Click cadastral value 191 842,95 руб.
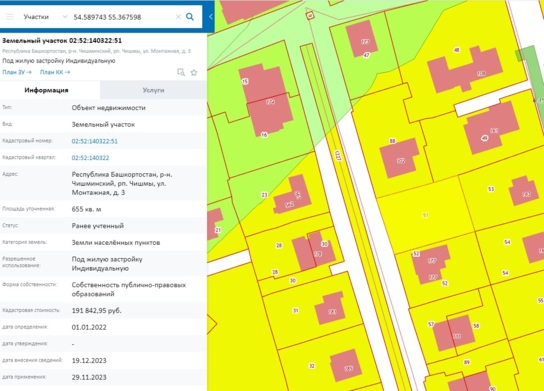This screenshot has height=391, width=544. [x=96, y=311]
